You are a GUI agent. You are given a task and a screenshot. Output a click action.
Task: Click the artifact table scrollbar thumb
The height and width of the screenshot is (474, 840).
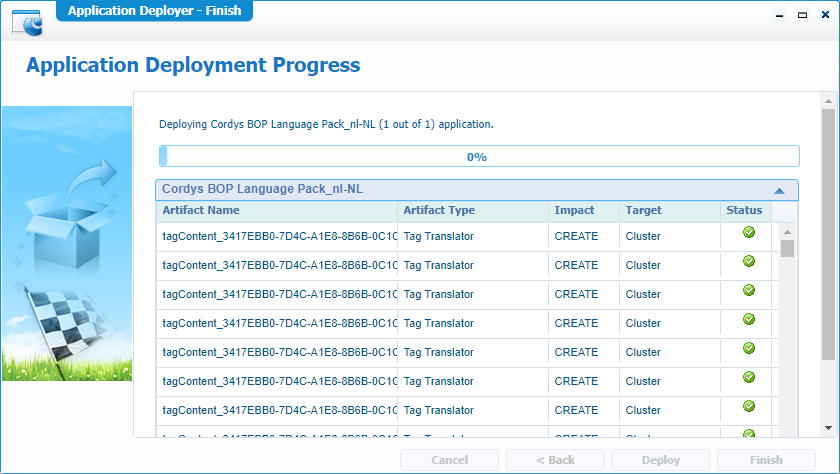coord(787,249)
